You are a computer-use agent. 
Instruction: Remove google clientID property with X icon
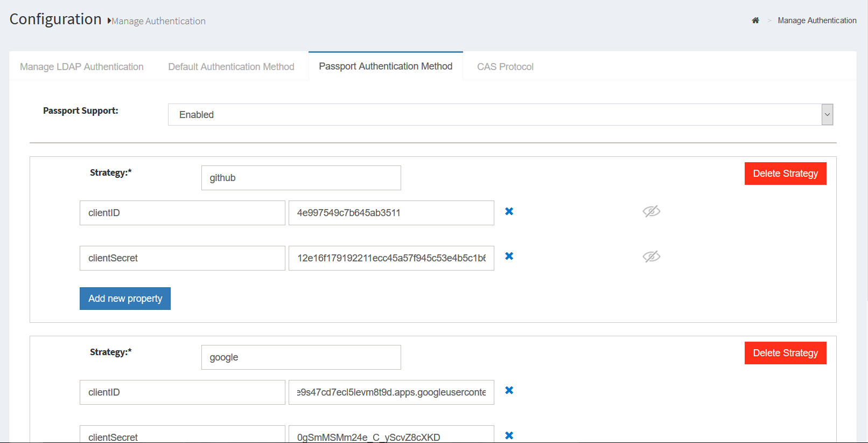pyautogui.click(x=509, y=390)
